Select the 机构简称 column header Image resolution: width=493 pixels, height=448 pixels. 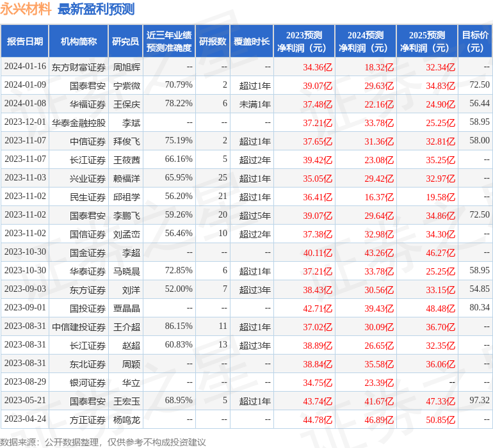click(79, 41)
